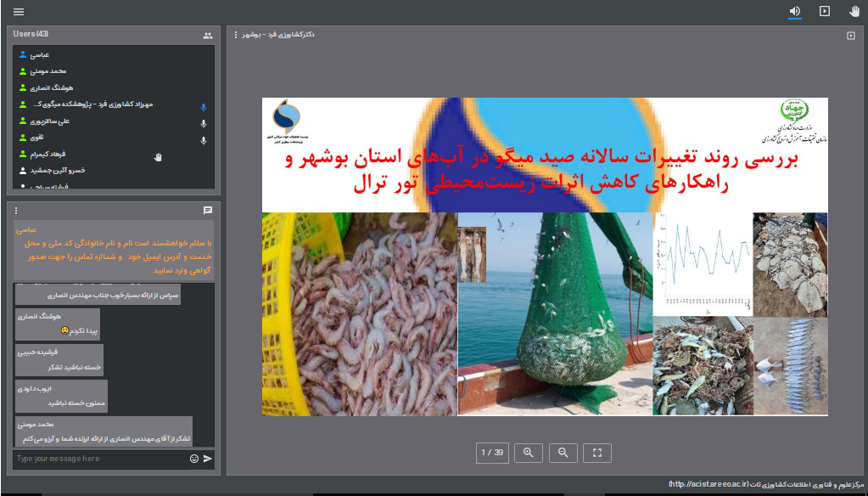This screenshot has width=868, height=496.
Task: Click the video pod icon in top bar
Action: (824, 12)
